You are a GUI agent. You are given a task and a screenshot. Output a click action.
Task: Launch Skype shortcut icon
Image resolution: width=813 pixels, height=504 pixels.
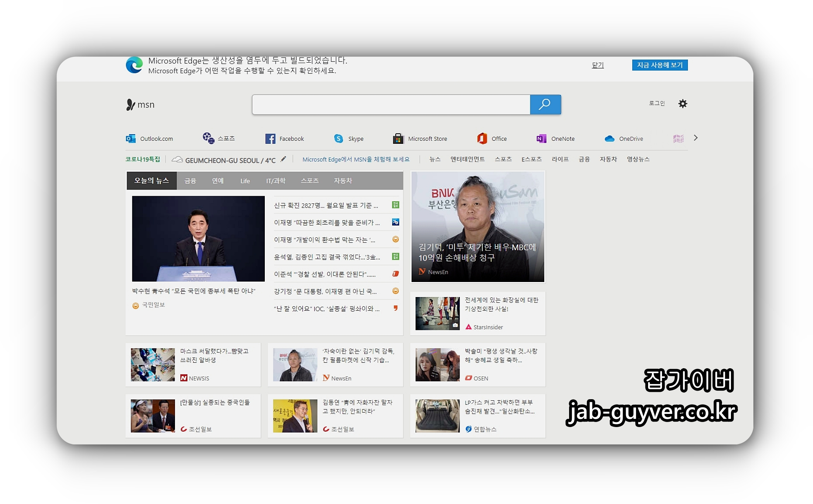[339, 138]
